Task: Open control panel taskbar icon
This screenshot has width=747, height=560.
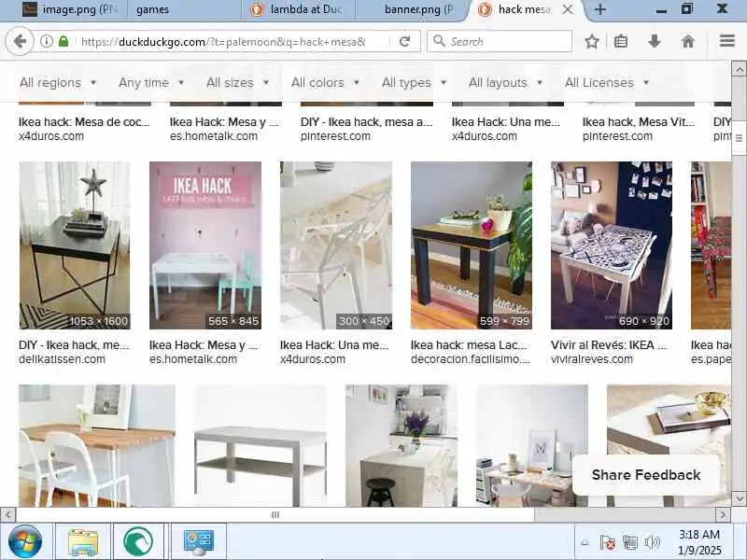Action: click(x=198, y=542)
